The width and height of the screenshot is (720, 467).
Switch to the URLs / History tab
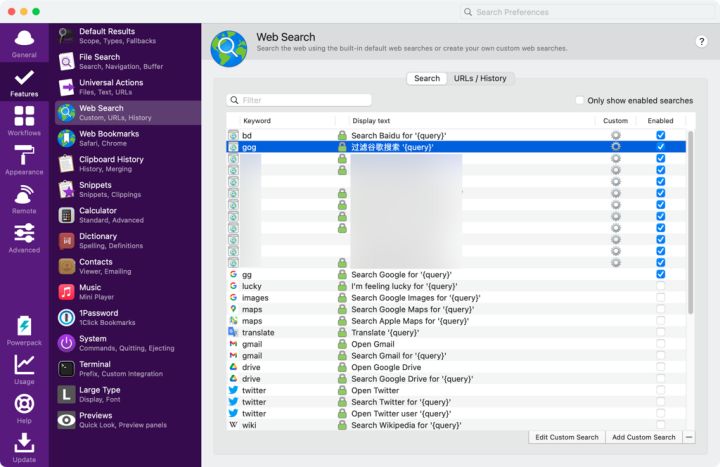point(480,79)
